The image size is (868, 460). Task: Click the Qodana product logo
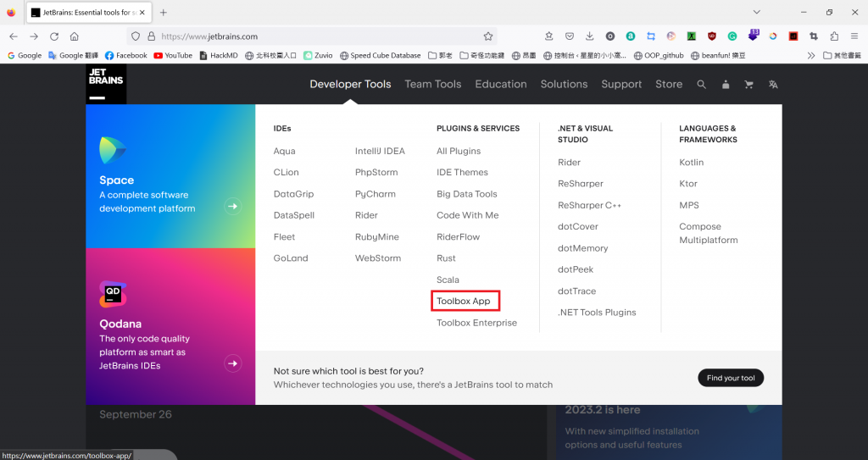point(113,294)
